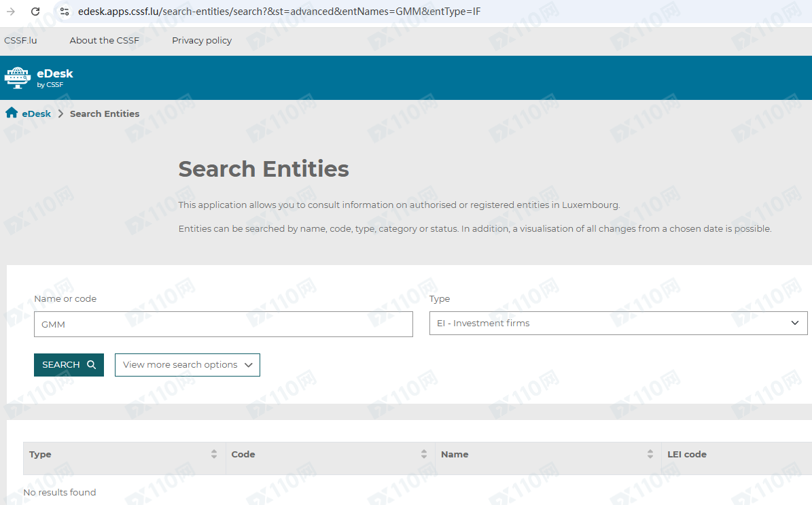The height and width of the screenshot is (505, 812).
Task: Sort results by Code column arrows
Action: (x=424, y=454)
